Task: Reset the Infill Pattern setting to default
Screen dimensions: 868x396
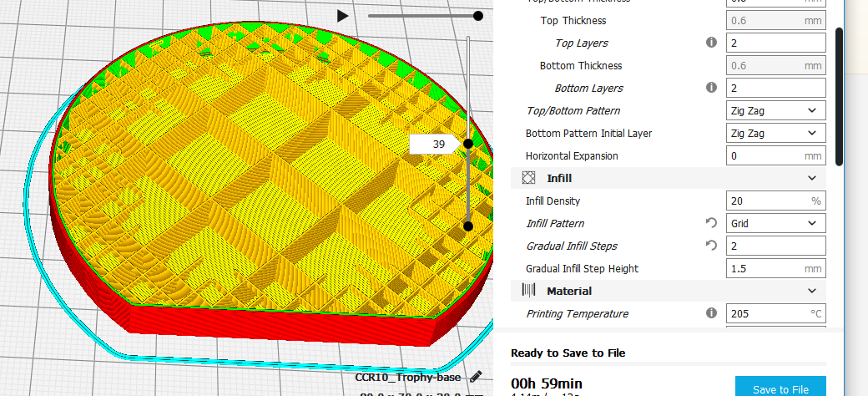Action: 711,223
